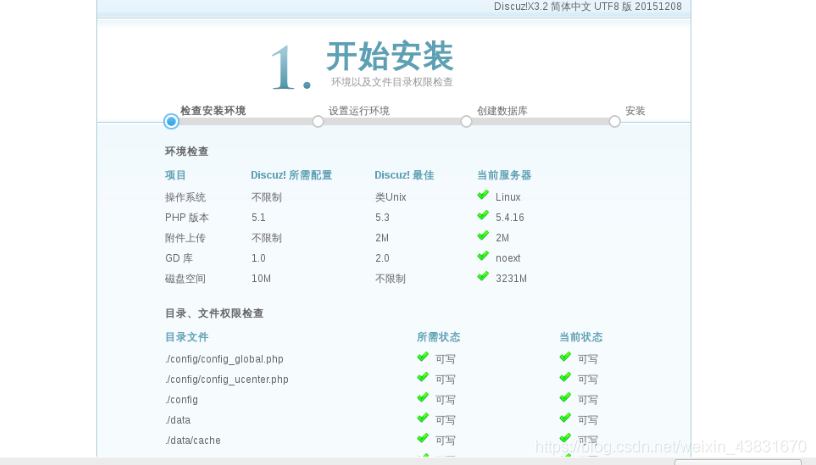This screenshot has height=465, width=816.
Task: Click 当前状态 check icon for ./config/config_ucenter.php
Action: (x=565, y=377)
